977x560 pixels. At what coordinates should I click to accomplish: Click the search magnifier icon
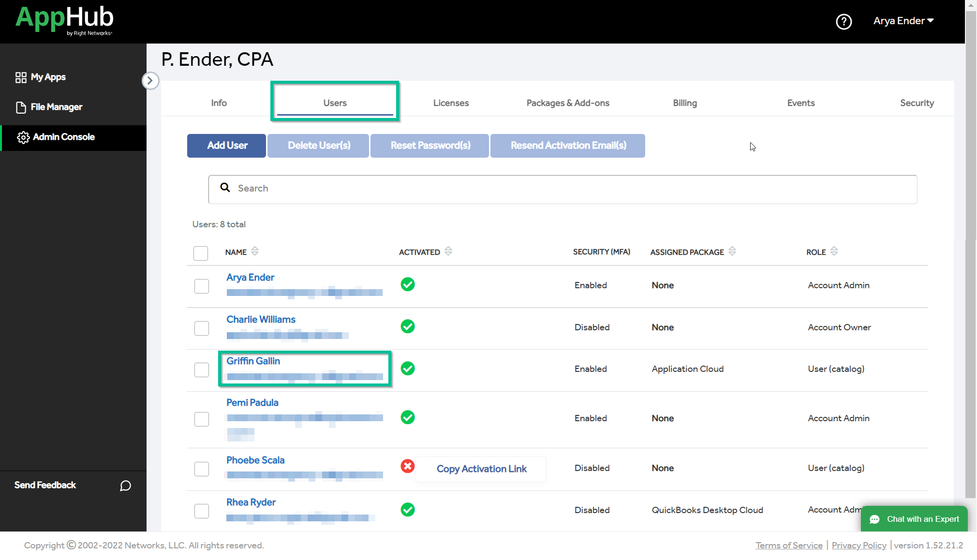[x=225, y=188]
